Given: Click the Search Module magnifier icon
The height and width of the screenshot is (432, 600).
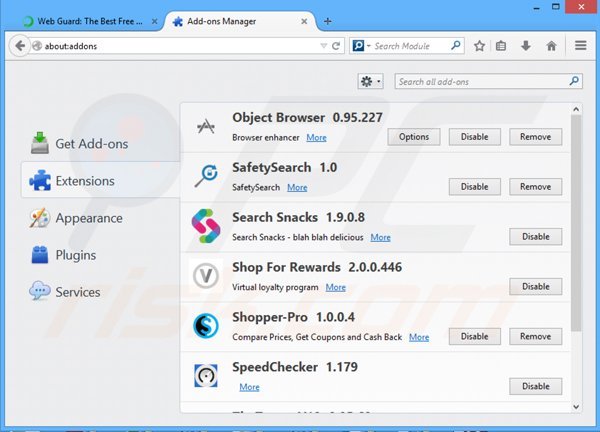Looking at the screenshot, I should [x=456, y=46].
